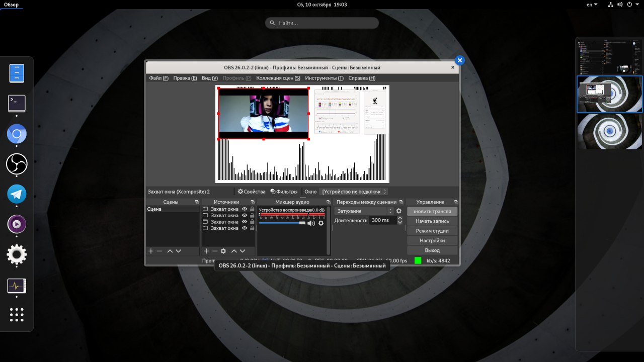The width and height of the screenshot is (644, 362).
Task: Click the audio mixer volume slider
Action: tap(282, 223)
